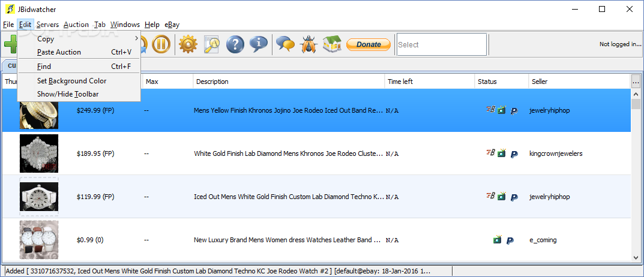Click the magnifier Search toolbar icon
Image resolution: width=644 pixels, height=277 pixels.
tap(212, 44)
